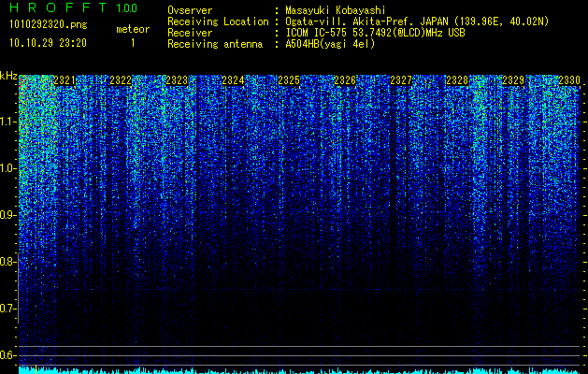Image resolution: width=588 pixels, height=374 pixels.
Task: Click the 2329 time marker label
Action: point(513,80)
